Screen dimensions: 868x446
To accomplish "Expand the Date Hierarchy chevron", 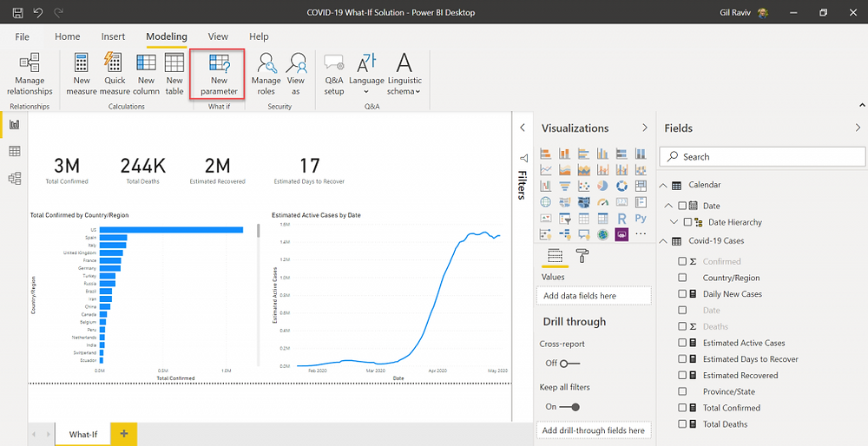I will point(674,222).
